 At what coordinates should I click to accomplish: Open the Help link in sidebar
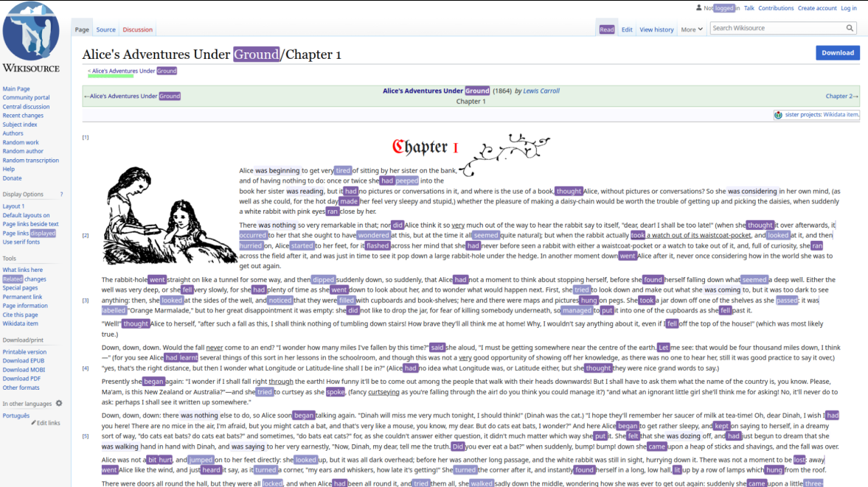(8, 169)
